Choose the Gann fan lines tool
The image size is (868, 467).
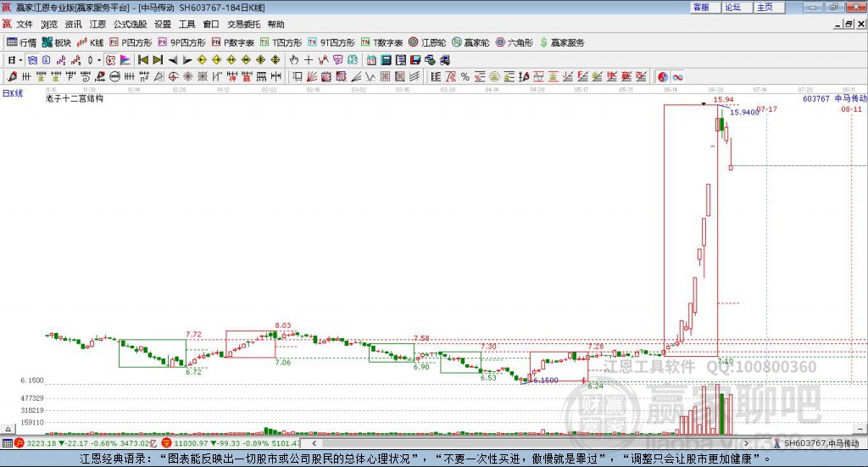[312, 76]
